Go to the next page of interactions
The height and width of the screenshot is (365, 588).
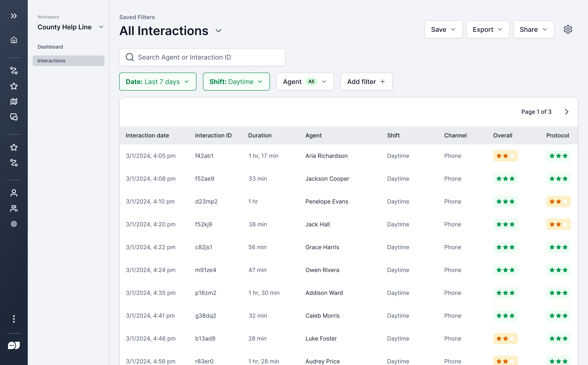pos(567,112)
